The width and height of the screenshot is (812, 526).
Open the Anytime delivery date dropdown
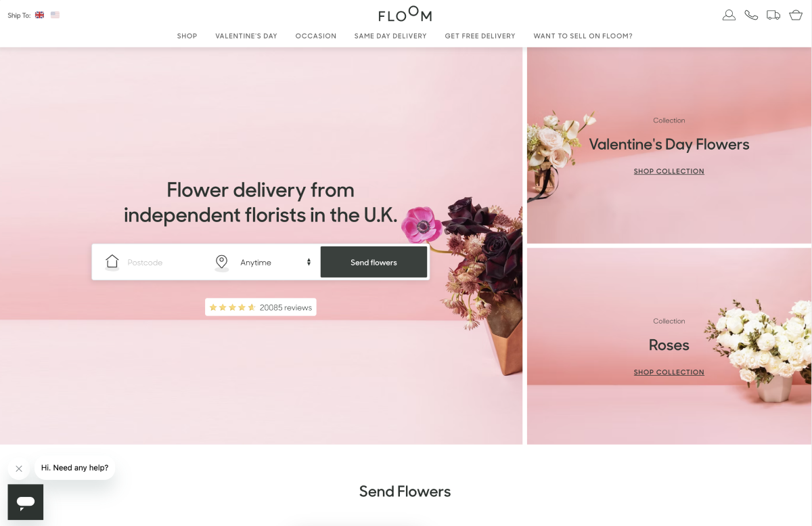(275, 263)
